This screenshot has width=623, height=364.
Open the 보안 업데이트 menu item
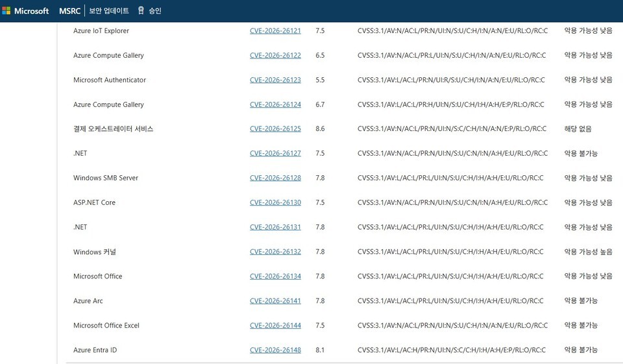(109, 11)
